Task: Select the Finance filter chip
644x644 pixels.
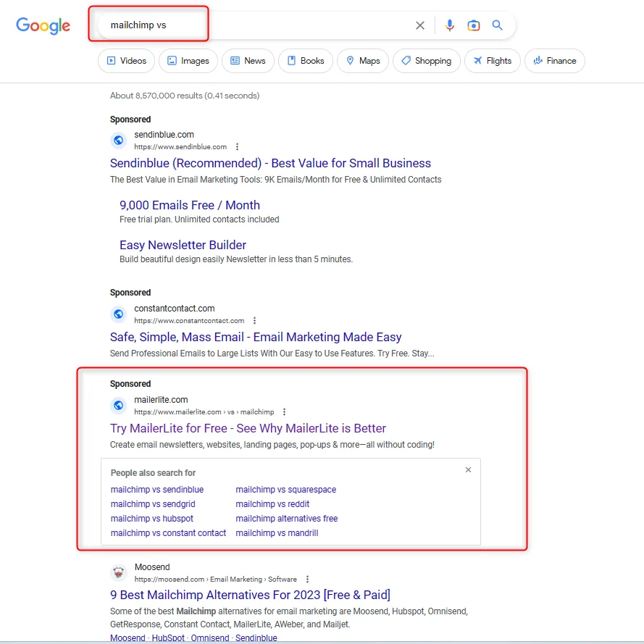Action: tap(554, 61)
